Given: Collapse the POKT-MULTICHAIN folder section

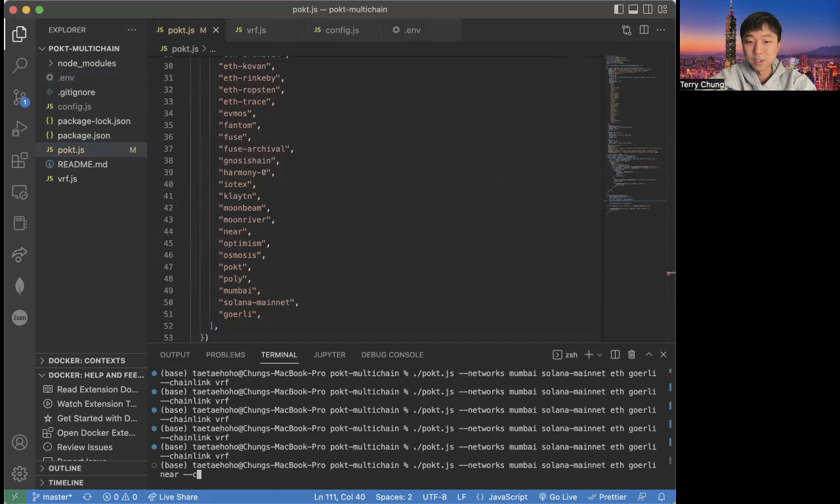Looking at the screenshot, I should tap(91, 49).
